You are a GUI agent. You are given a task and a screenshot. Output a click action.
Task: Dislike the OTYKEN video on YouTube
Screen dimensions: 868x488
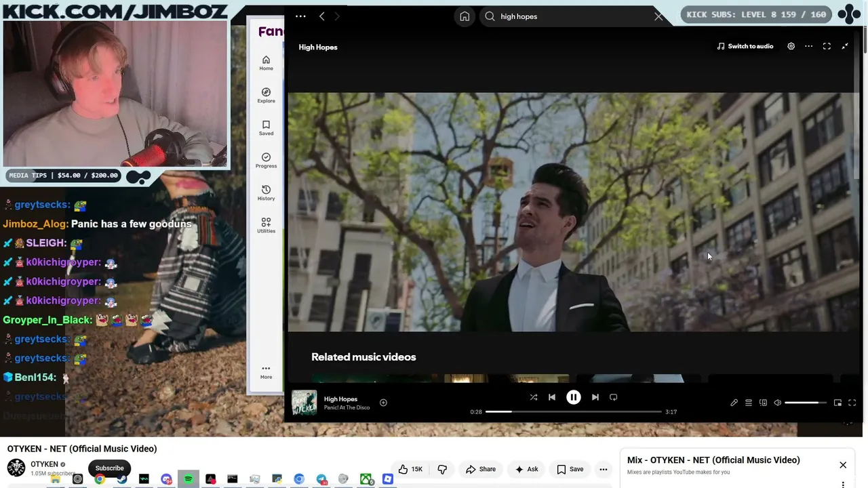tap(442, 469)
